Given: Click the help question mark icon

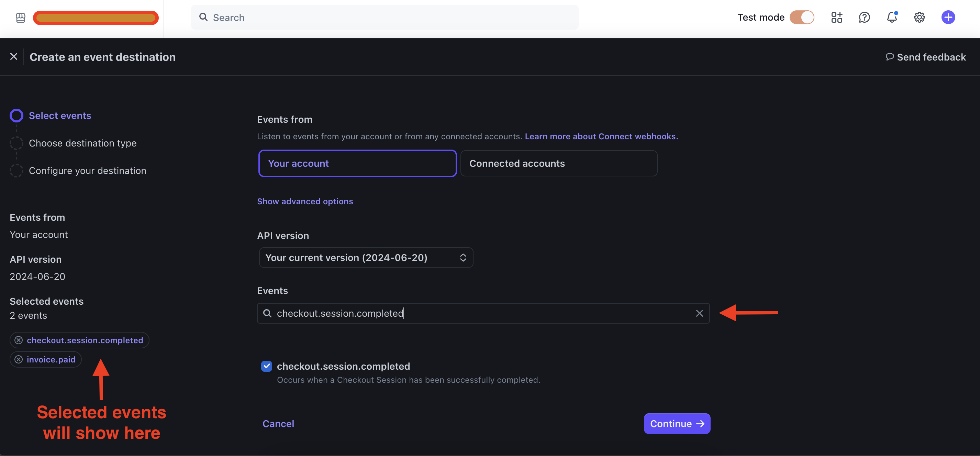Looking at the screenshot, I should coord(865,17).
